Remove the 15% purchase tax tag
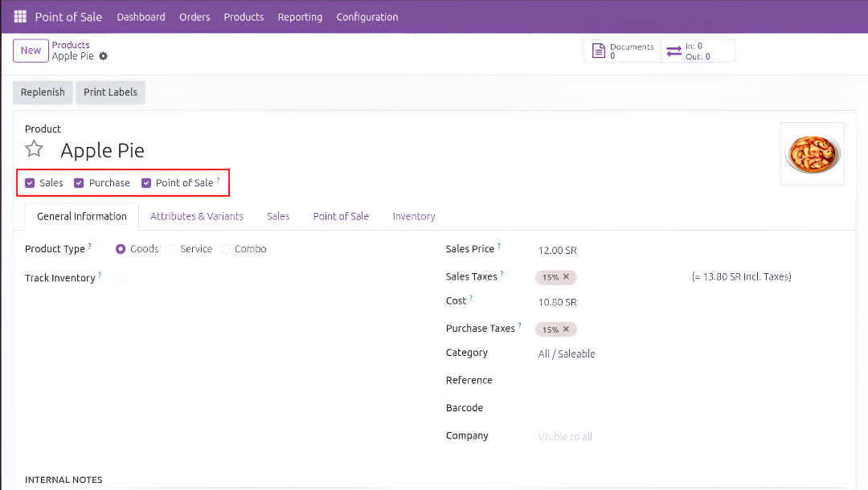 coord(566,329)
